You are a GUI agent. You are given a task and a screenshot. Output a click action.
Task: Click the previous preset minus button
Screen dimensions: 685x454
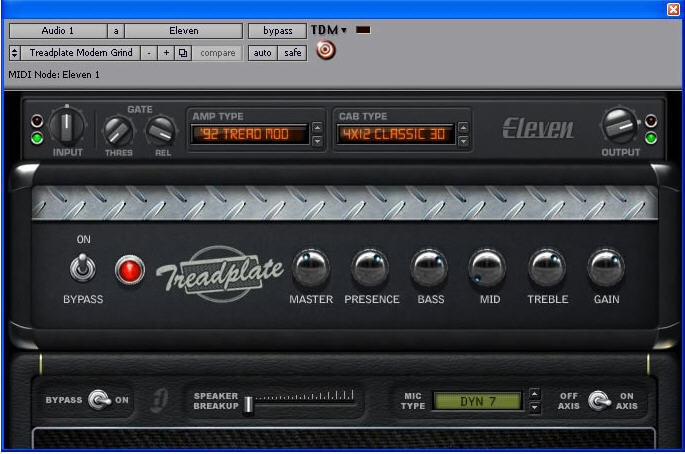coord(149,53)
